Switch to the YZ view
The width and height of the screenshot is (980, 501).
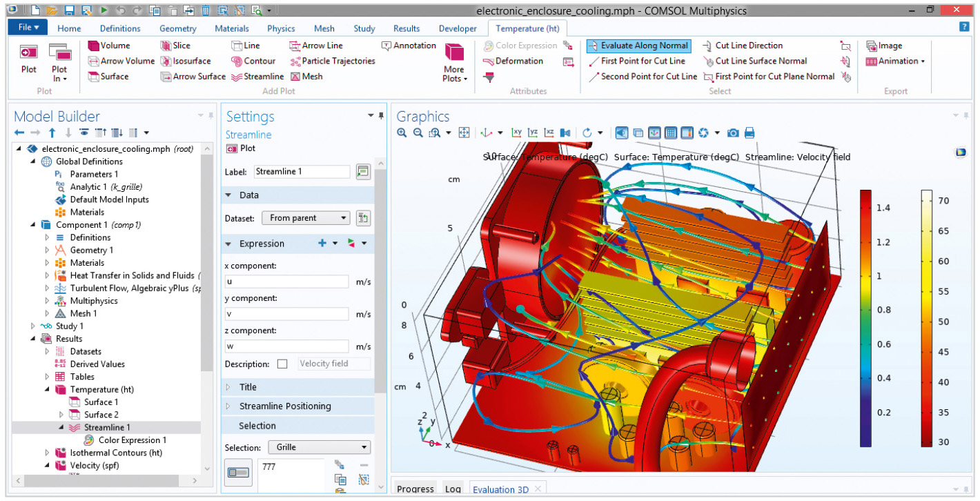pos(533,132)
